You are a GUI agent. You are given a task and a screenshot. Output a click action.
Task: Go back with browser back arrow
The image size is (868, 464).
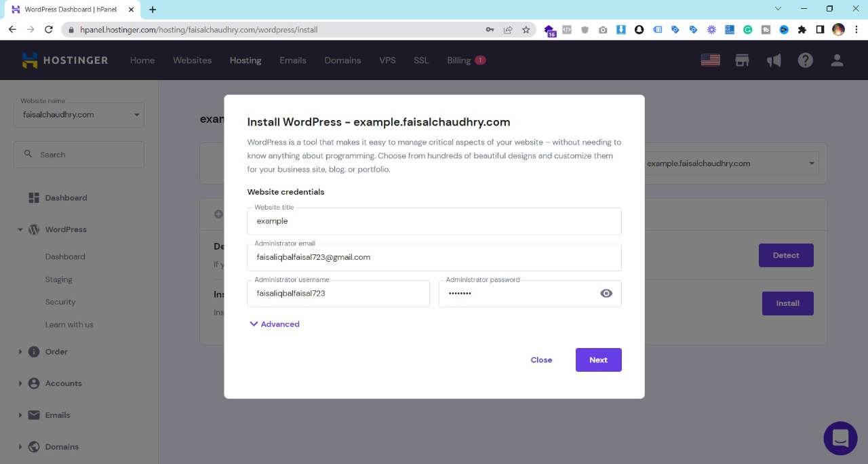pyautogui.click(x=12, y=29)
